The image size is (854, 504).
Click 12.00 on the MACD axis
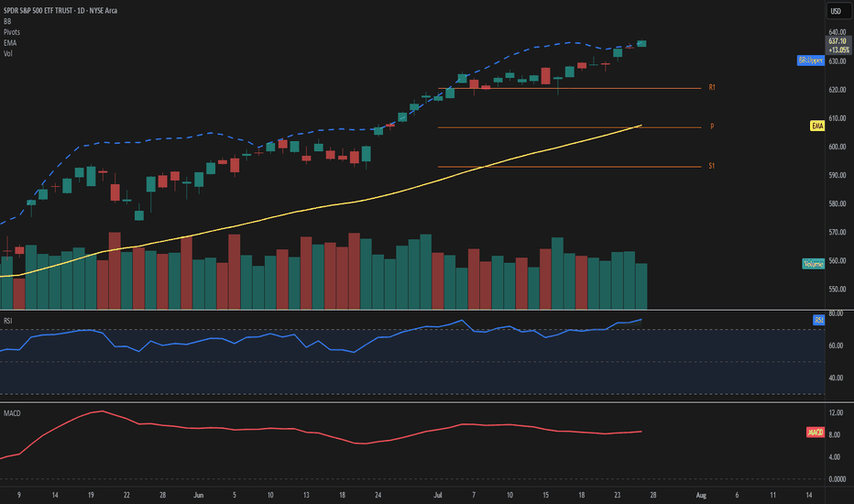click(x=836, y=413)
